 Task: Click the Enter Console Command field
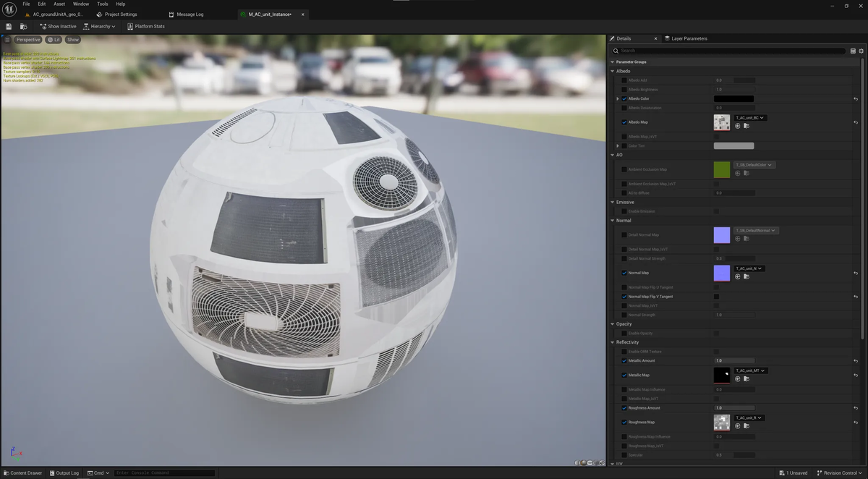(x=164, y=473)
